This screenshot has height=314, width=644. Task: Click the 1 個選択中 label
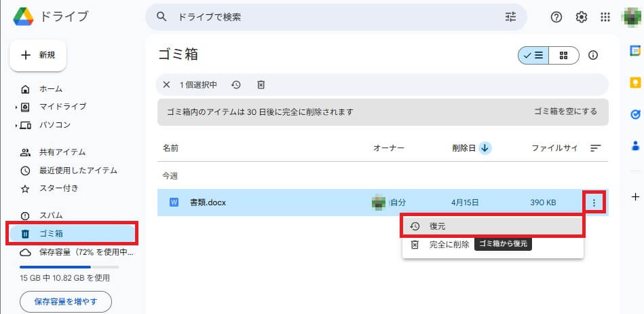(x=199, y=85)
